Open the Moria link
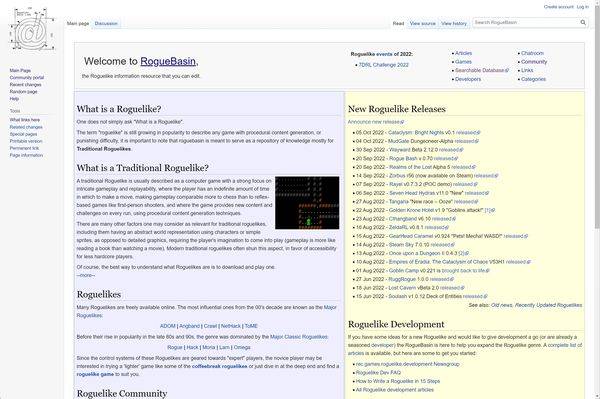This screenshot has width=600, height=399. tap(209, 348)
